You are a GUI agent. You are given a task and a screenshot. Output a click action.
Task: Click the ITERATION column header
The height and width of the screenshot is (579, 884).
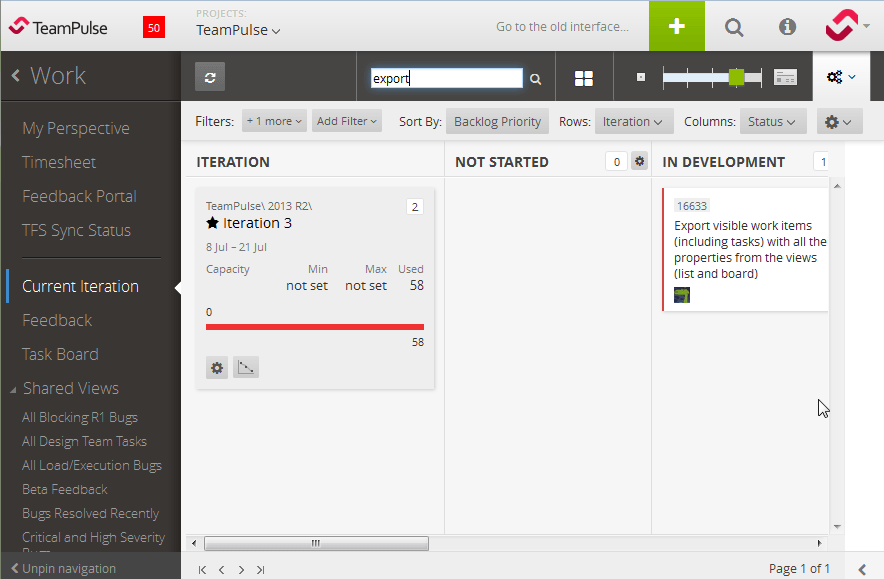[233, 162]
